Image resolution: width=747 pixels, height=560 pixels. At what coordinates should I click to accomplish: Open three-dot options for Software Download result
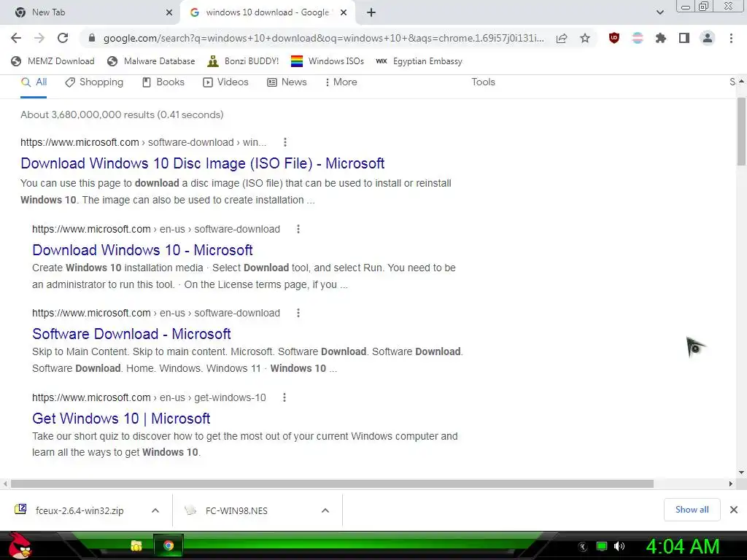click(298, 313)
